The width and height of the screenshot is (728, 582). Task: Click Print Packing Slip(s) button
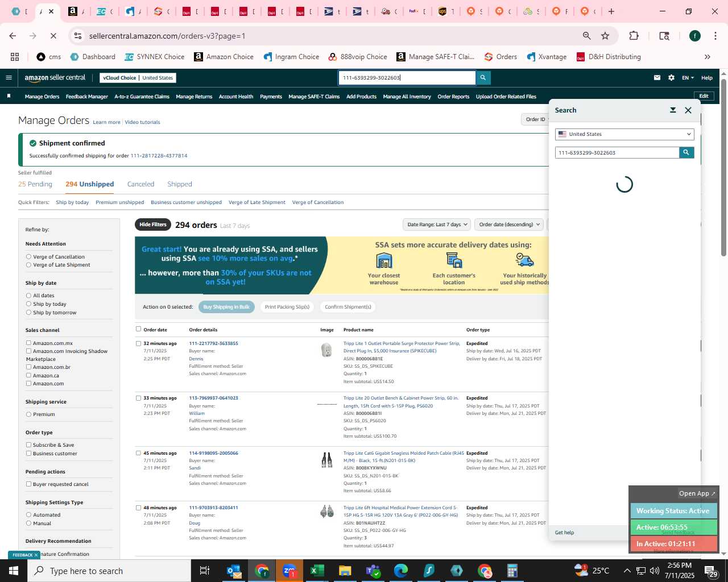click(287, 307)
